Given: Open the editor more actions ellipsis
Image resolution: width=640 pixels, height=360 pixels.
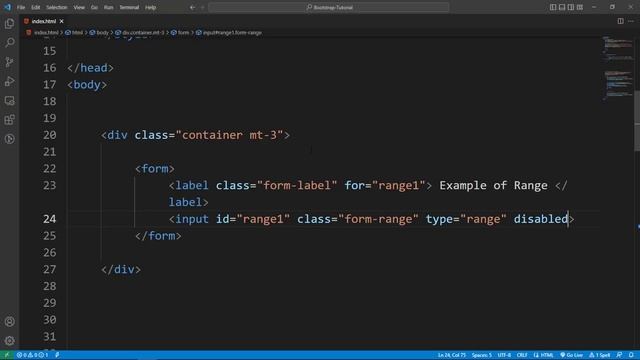Looking at the screenshot, I should pos(631,21).
